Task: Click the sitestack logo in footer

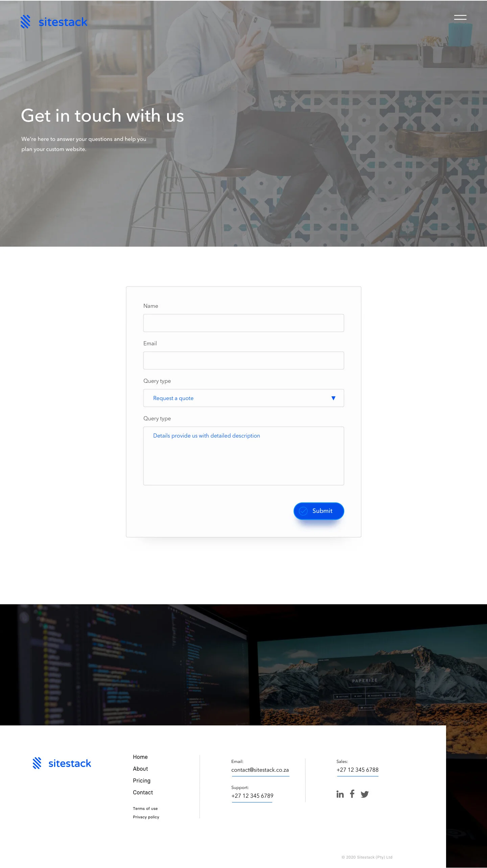Action: 62,763
